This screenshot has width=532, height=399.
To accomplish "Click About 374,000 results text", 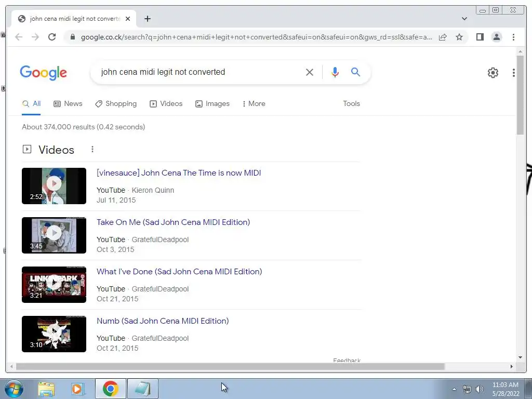I will [84, 127].
